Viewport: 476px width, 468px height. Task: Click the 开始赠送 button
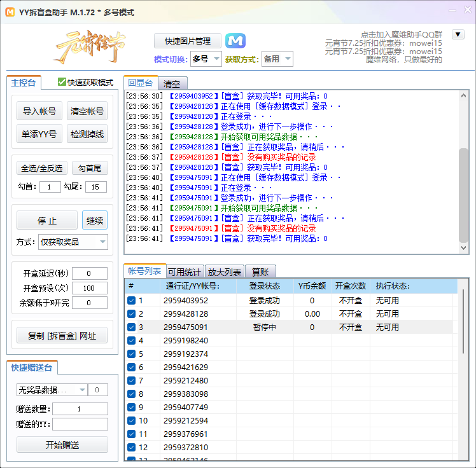tap(62, 444)
